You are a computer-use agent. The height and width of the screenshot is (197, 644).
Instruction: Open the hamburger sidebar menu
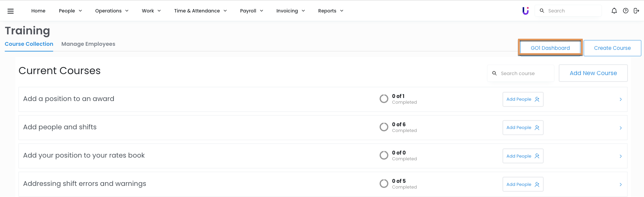click(11, 11)
